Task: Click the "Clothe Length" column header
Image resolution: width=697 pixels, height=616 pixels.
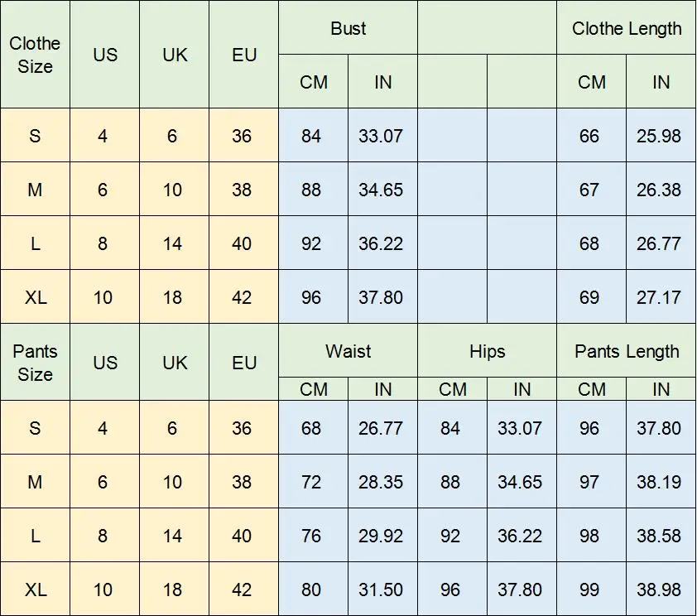Action: (x=627, y=28)
